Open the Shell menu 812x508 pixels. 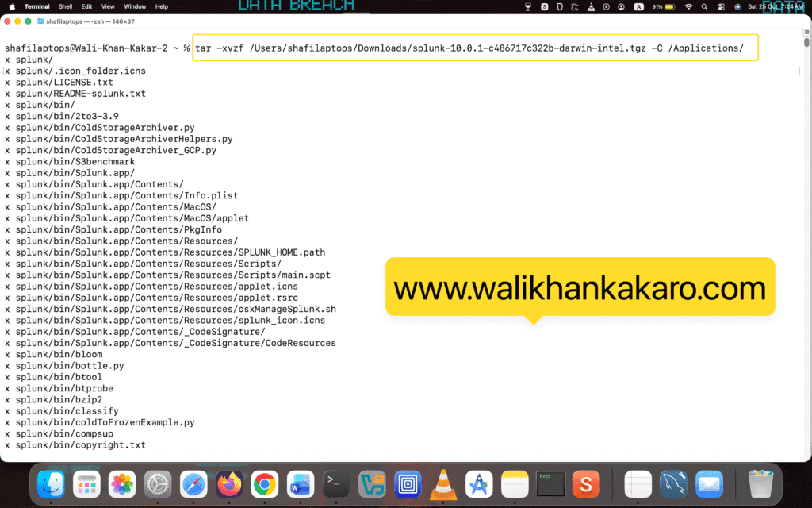(65, 6)
